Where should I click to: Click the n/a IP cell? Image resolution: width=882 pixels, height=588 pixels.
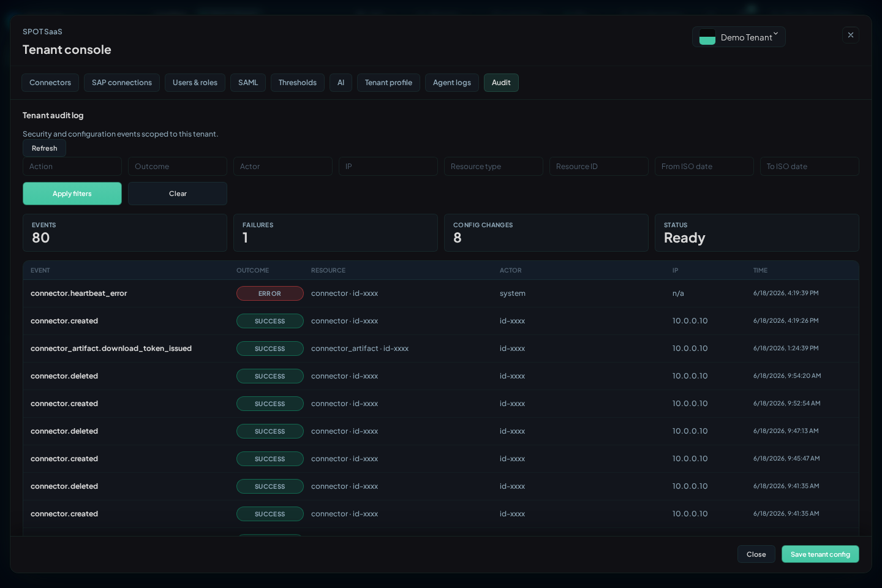click(x=678, y=293)
